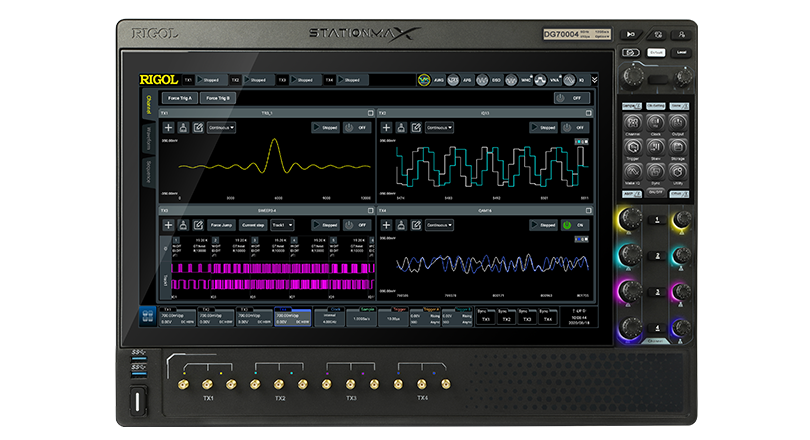Turn off the TX4 output ON switch
The height and width of the screenshot is (440, 810).
(x=573, y=226)
